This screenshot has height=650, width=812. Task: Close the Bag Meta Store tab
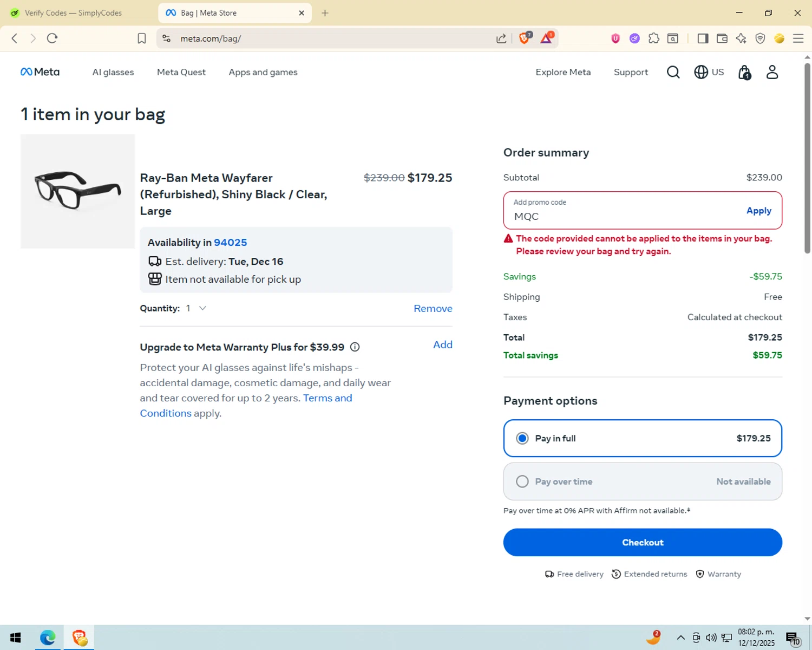302,13
